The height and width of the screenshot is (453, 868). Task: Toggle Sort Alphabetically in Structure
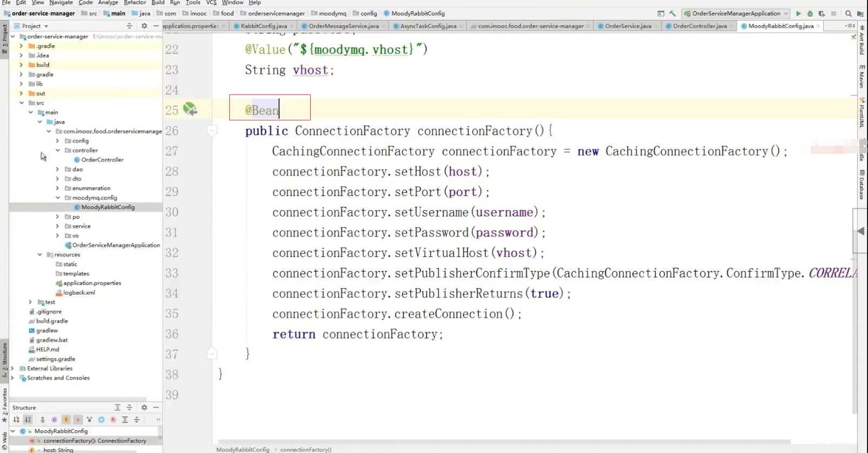click(x=28, y=420)
